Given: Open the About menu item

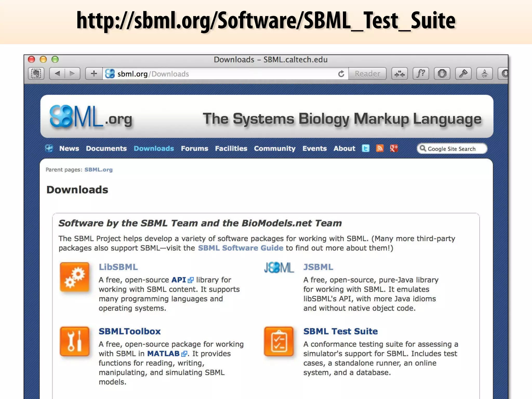Looking at the screenshot, I should coord(344,149).
